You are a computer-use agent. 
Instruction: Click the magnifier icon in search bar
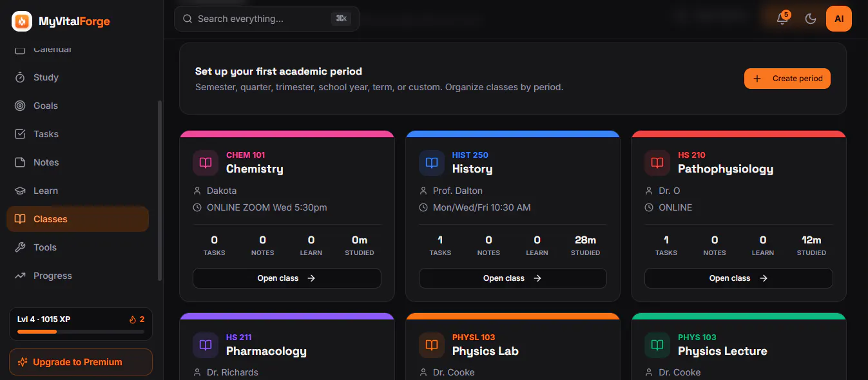pos(188,19)
